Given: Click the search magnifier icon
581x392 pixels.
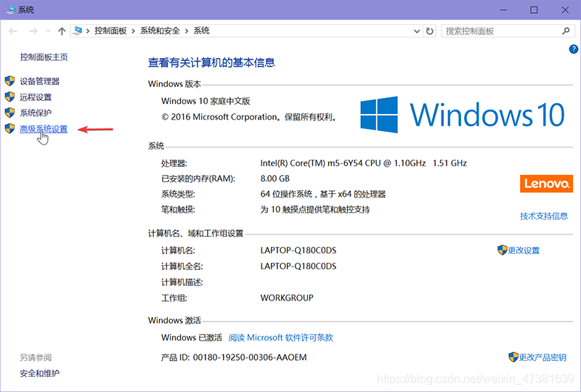Looking at the screenshot, I should pos(566,31).
